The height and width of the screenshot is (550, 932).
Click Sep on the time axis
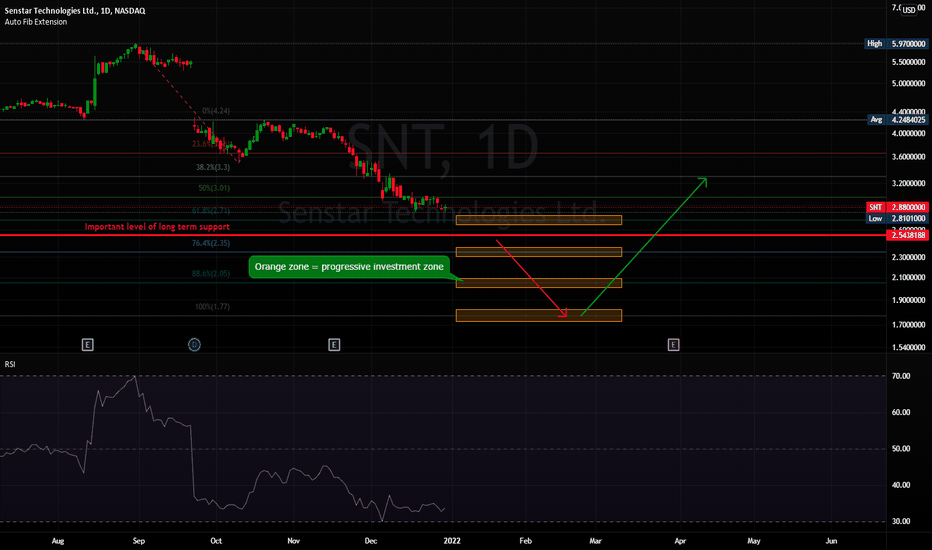[x=138, y=540]
